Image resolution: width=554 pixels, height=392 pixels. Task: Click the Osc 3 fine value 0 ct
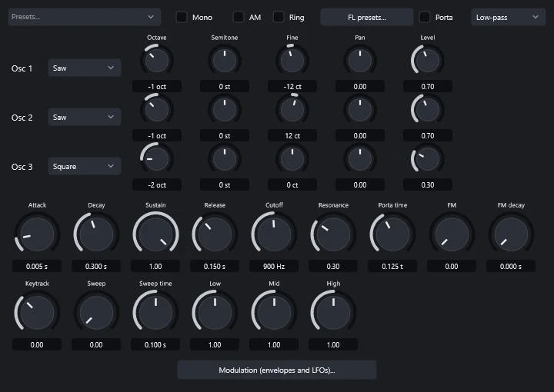click(292, 184)
